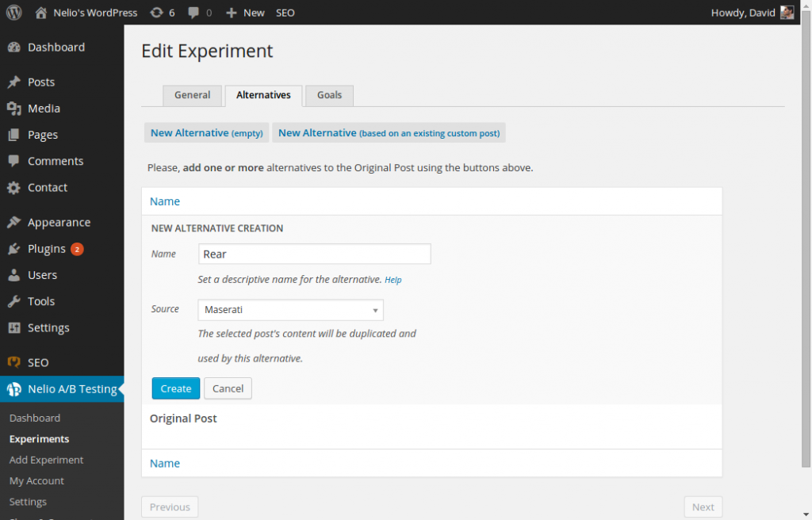Screen dimensions: 812x520
Task: Open Appearance paintbrush menu
Action: click(x=13, y=223)
